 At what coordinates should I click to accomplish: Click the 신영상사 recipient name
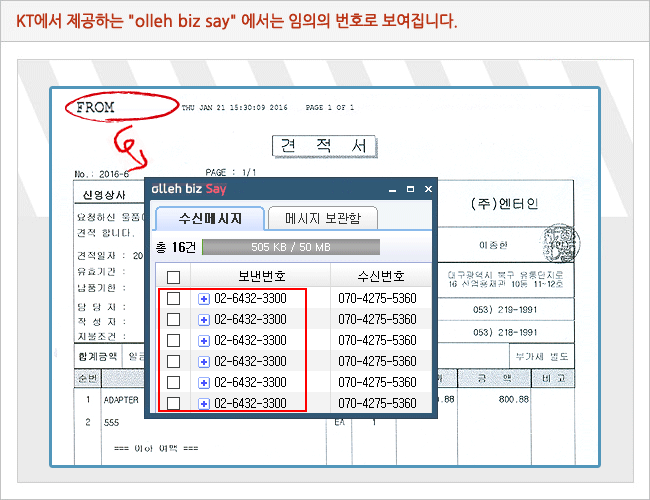coord(104,195)
